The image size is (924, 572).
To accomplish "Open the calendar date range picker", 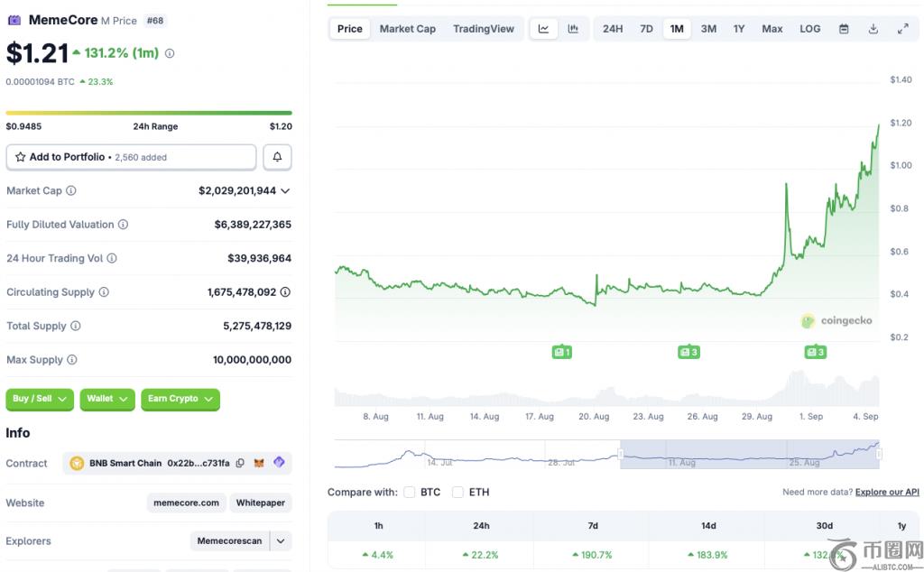I will (x=844, y=29).
